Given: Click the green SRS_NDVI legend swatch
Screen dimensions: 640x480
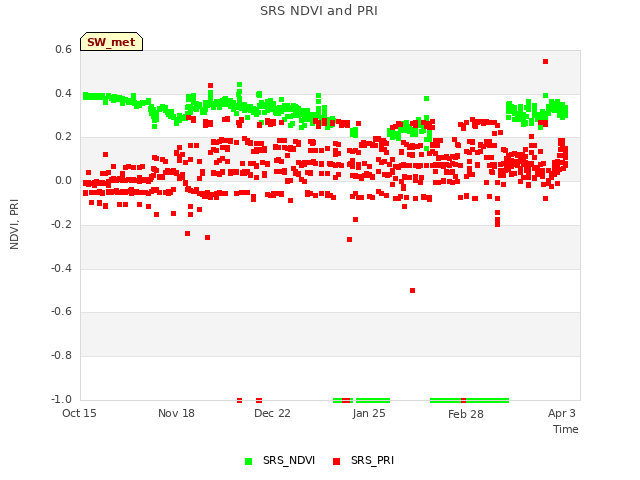Looking at the screenshot, I should [x=248, y=461].
